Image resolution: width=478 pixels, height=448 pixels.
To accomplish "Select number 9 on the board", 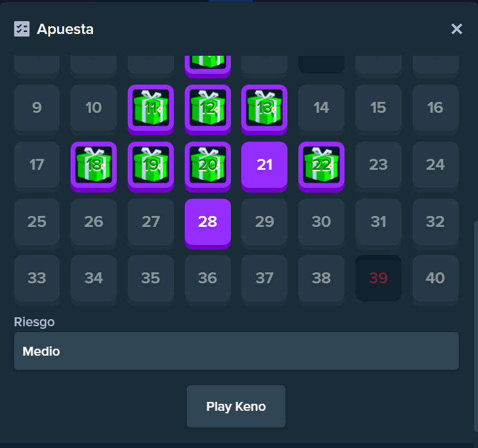I will [37, 108].
